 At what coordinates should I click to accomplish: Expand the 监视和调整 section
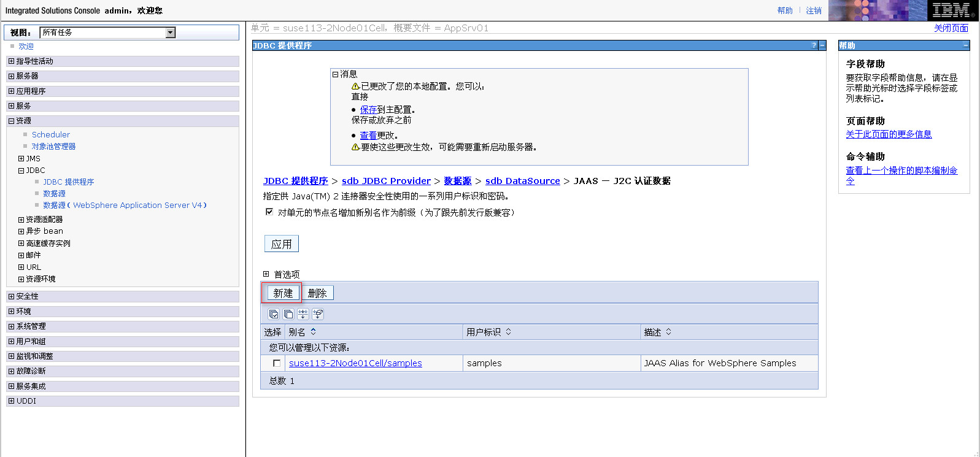[11, 356]
